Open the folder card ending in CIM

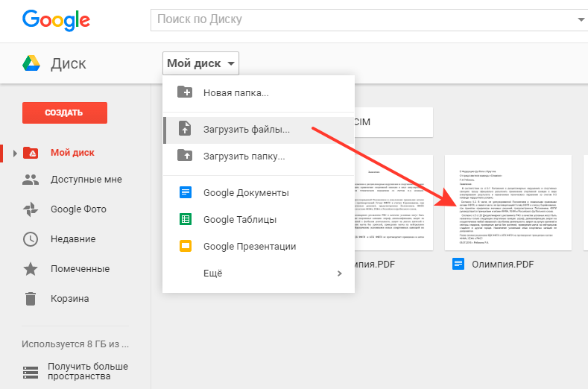pos(393,122)
